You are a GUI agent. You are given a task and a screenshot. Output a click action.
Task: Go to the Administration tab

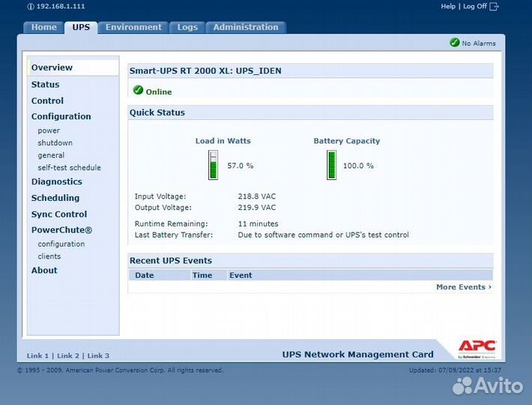245,27
